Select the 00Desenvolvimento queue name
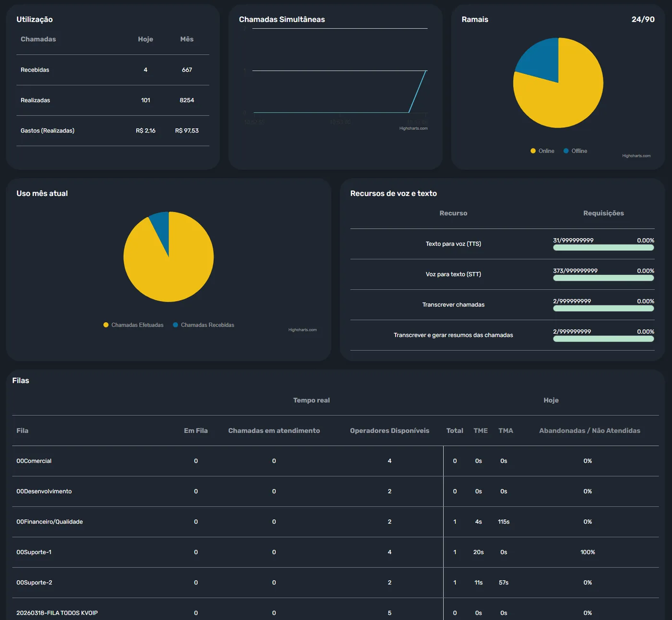 point(44,491)
